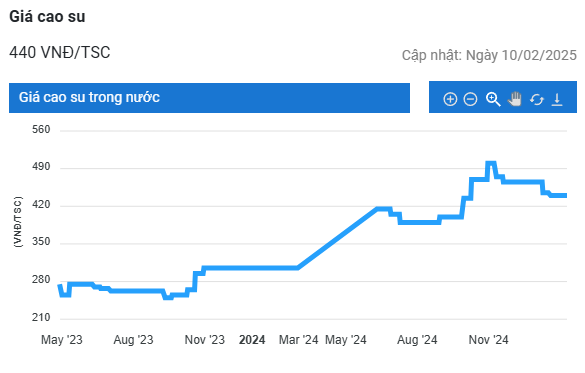Activate the hand panning tool
585x373 pixels.
tap(515, 99)
